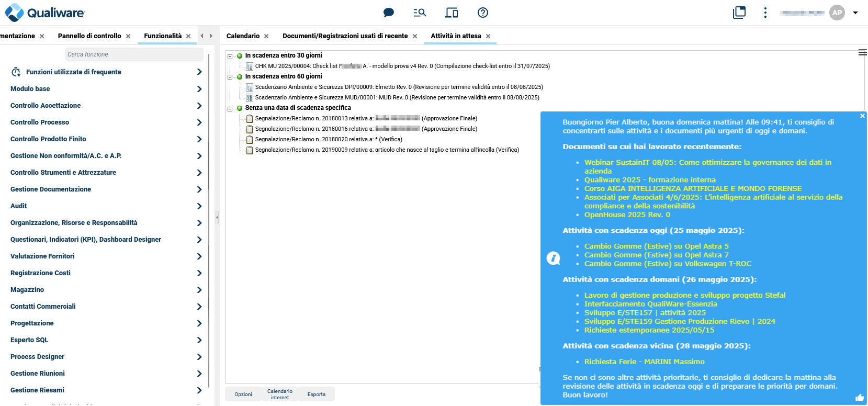The width and height of the screenshot is (868, 406).
Task: Click the Qualiware logo
Action: pos(45,13)
